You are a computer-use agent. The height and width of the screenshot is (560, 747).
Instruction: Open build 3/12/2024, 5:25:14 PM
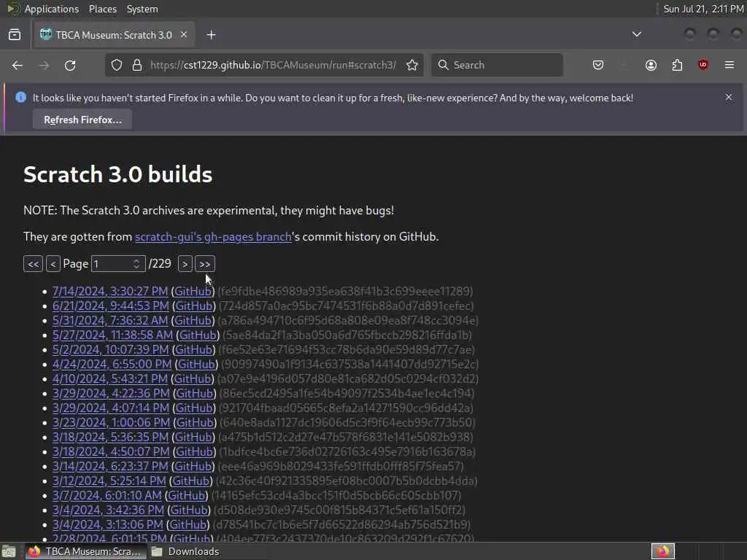[109, 481]
